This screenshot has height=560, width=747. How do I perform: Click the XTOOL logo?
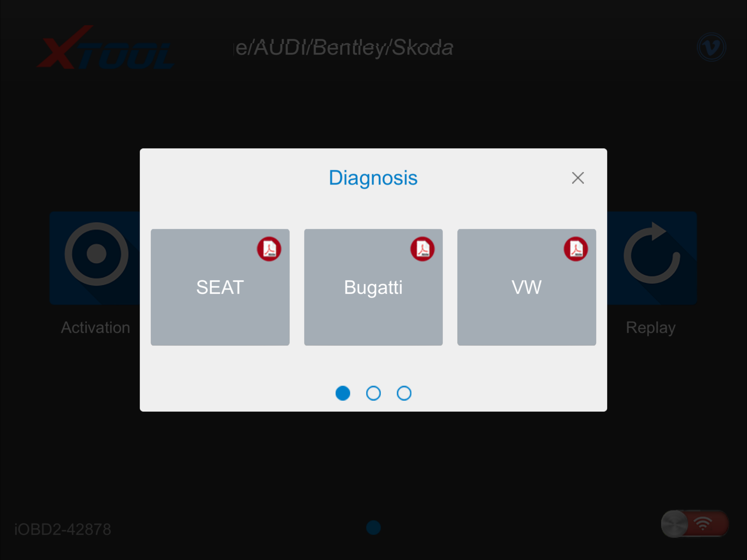click(x=105, y=48)
